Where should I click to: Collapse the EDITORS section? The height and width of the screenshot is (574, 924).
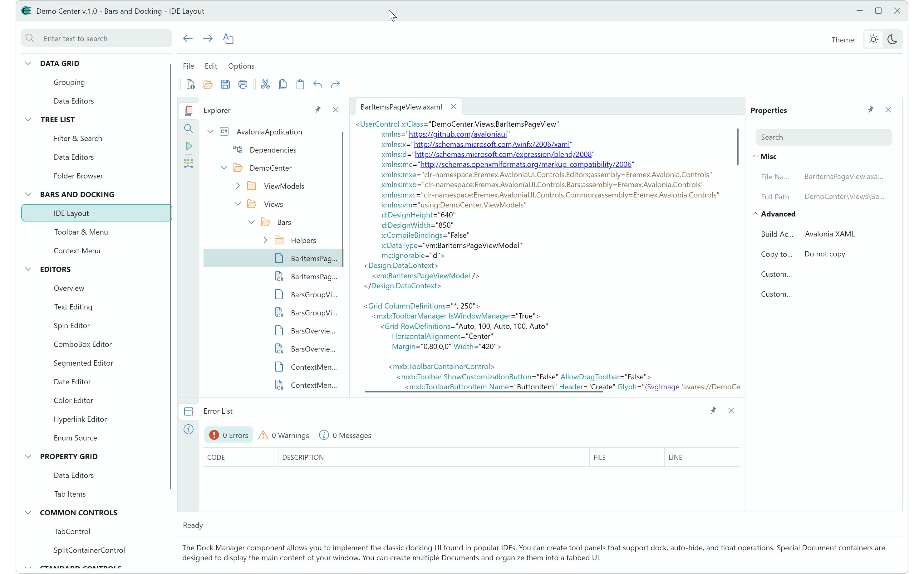pyautogui.click(x=28, y=269)
